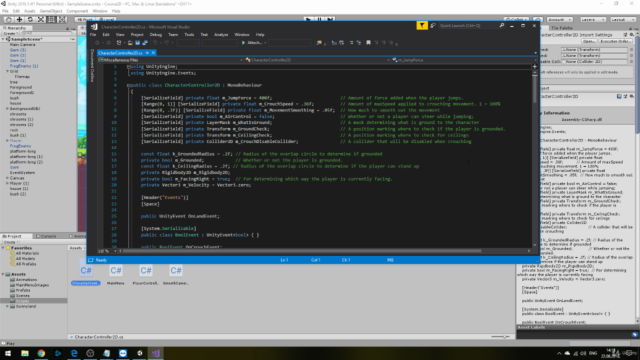Open File Explorer from the taskbar
The image size is (640, 360).
(x=25, y=353)
